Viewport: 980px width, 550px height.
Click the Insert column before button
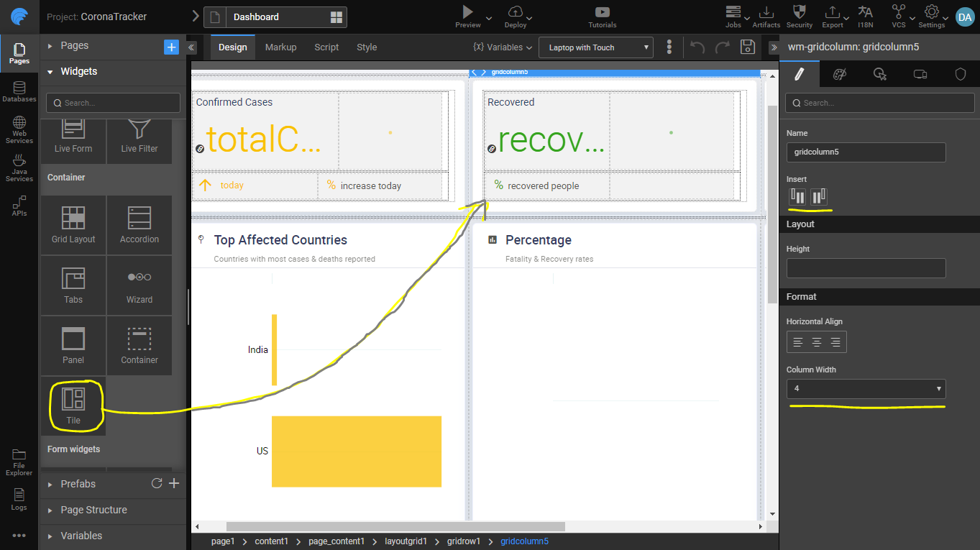[x=797, y=196]
